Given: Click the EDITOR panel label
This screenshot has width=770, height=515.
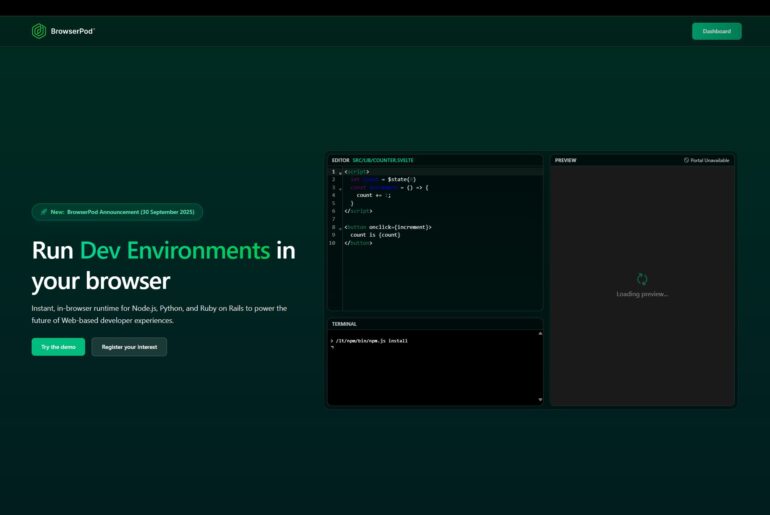Looking at the screenshot, I should coord(340,160).
